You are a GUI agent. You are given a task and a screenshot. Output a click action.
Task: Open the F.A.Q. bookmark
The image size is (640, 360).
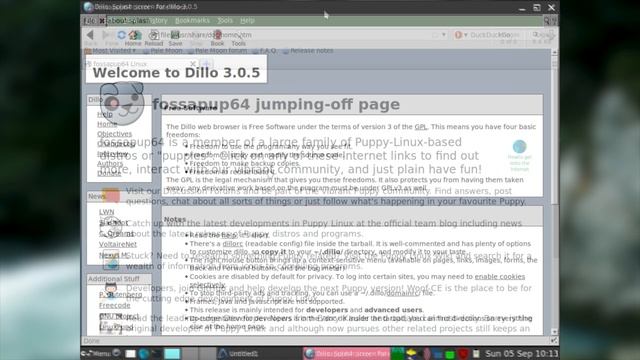coord(264,51)
